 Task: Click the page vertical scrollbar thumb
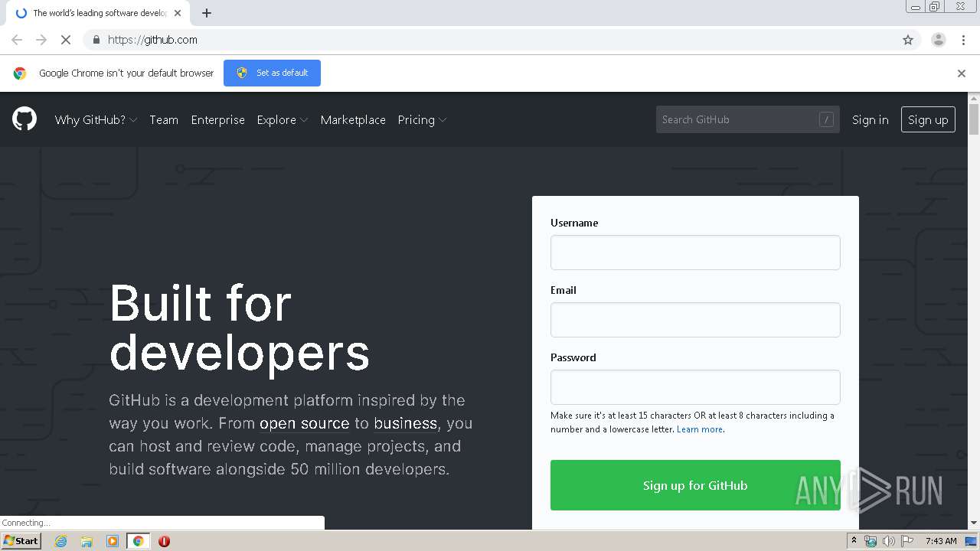[974, 119]
